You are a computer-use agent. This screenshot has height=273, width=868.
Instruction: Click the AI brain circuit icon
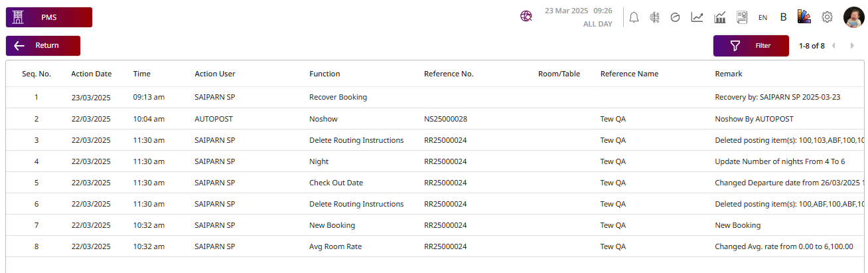pos(654,17)
